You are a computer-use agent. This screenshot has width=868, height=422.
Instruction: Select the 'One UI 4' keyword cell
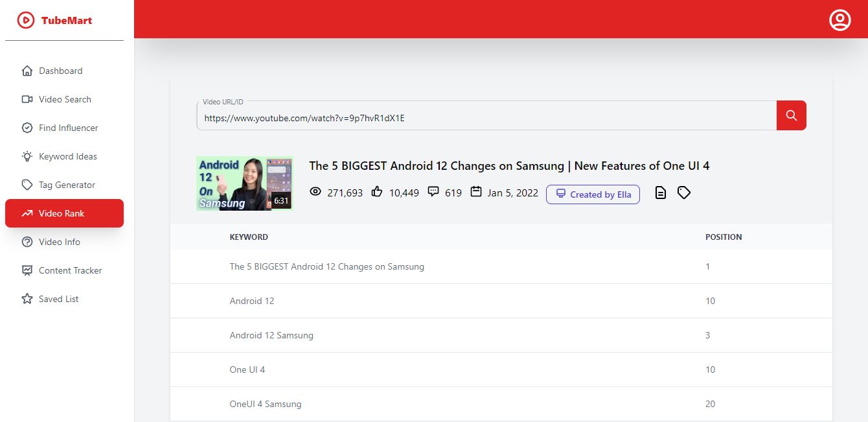[x=247, y=369]
